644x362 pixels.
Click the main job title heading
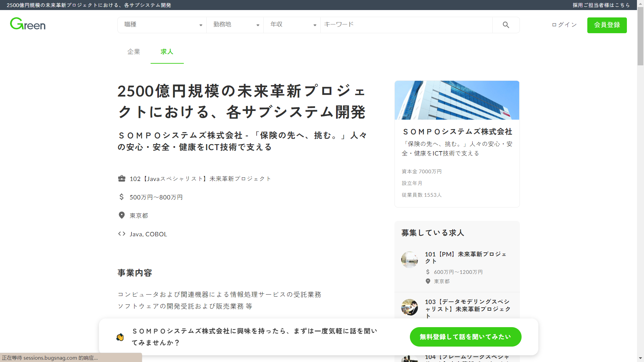click(241, 101)
